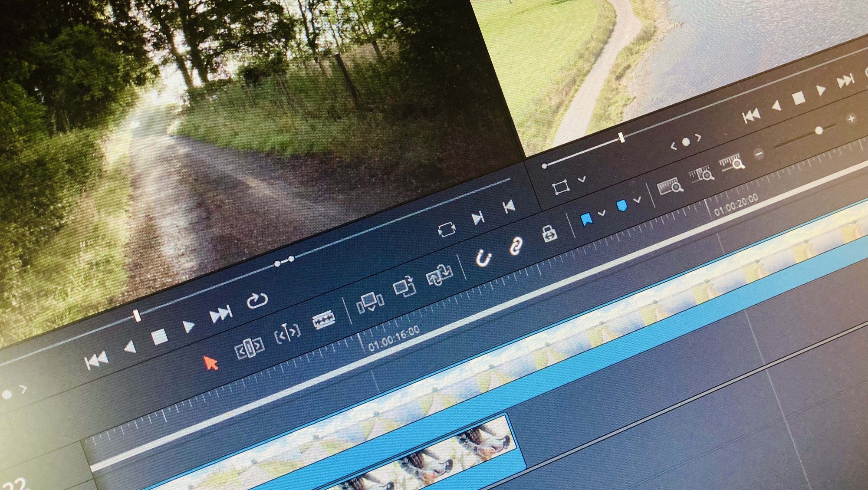Click the 01:00:16:00 timecode on ruler
This screenshot has height=490, width=868.
[x=394, y=338]
